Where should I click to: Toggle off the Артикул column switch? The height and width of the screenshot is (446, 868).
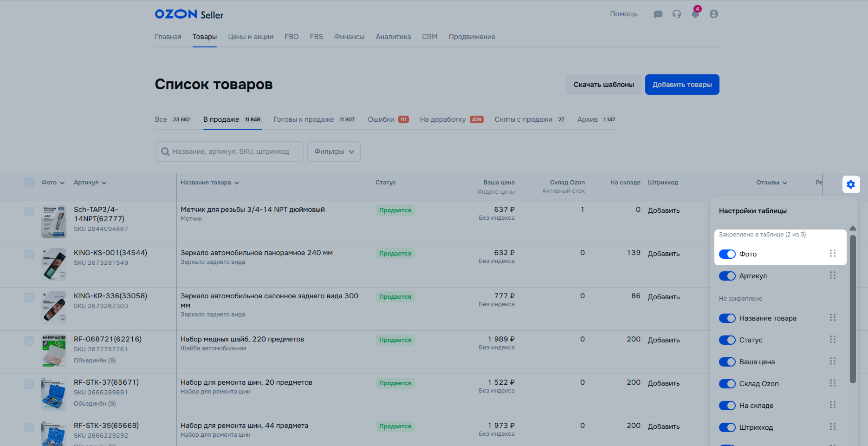coord(727,276)
